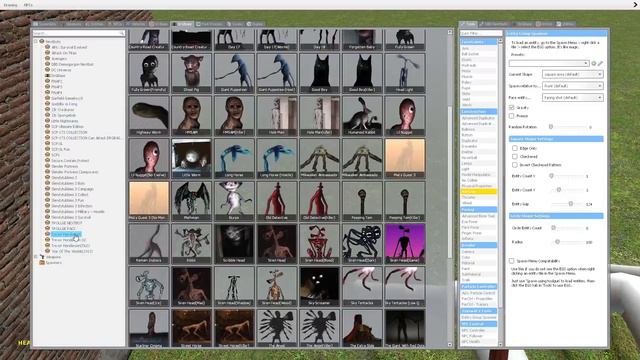Enable the Edge Only checkbox

pyautogui.click(x=515, y=148)
